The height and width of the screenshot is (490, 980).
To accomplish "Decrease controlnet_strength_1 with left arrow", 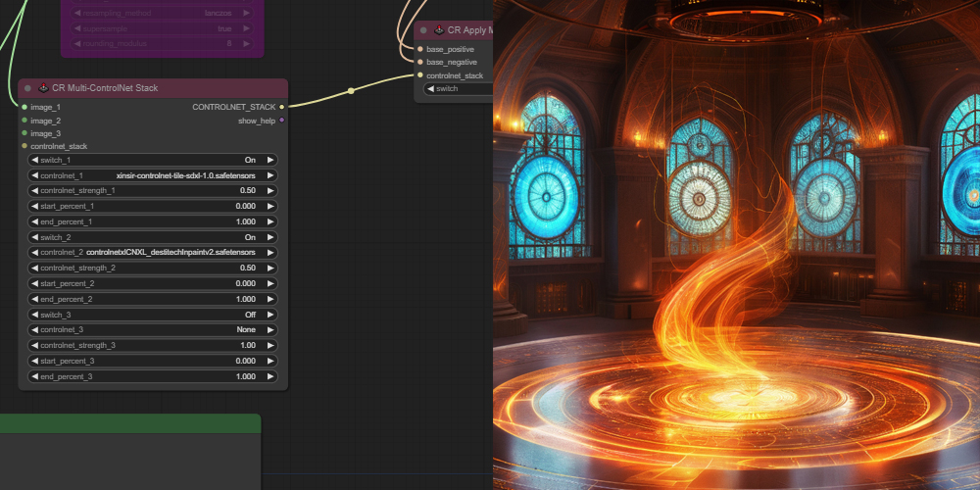I will [x=35, y=191].
